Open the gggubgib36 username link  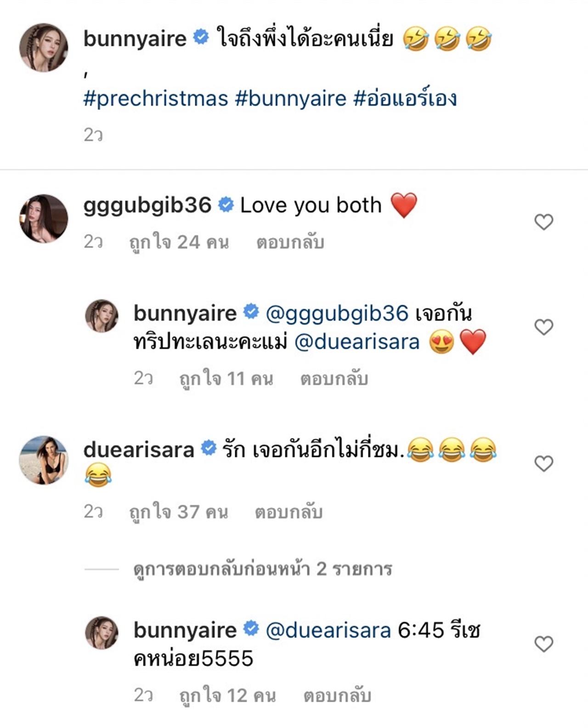[x=147, y=205]
